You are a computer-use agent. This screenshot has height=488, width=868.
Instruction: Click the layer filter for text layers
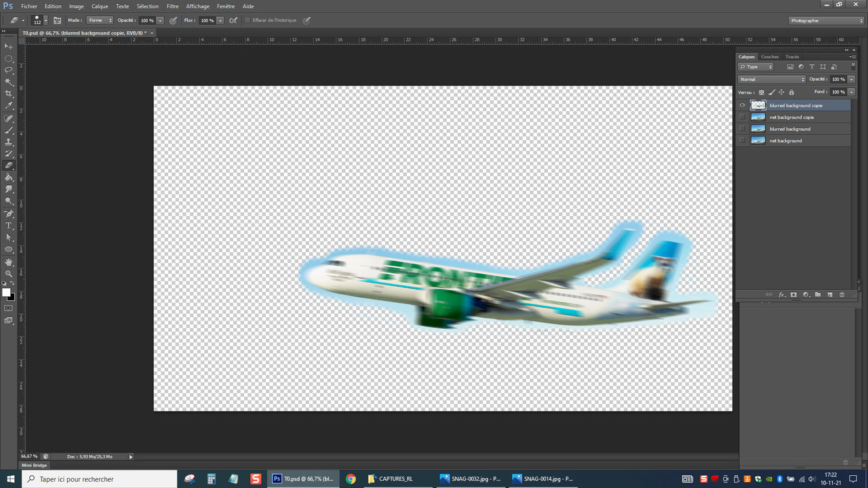[812, 67]
